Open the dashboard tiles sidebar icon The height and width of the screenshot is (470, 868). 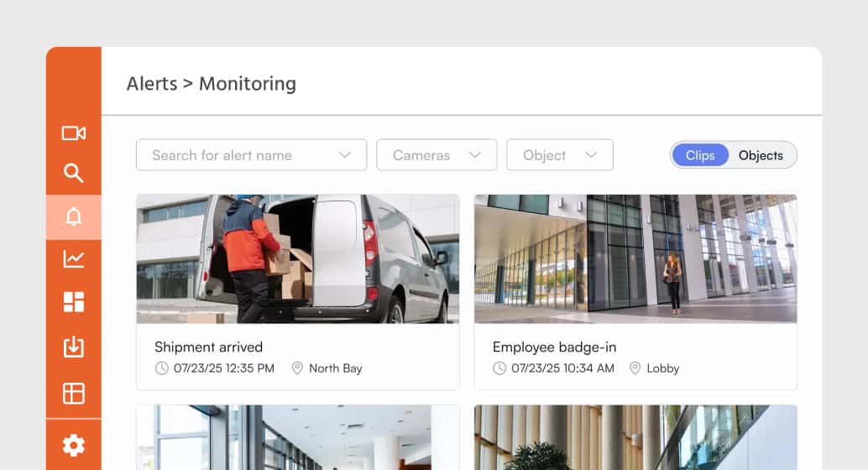[x=74, y=302]
